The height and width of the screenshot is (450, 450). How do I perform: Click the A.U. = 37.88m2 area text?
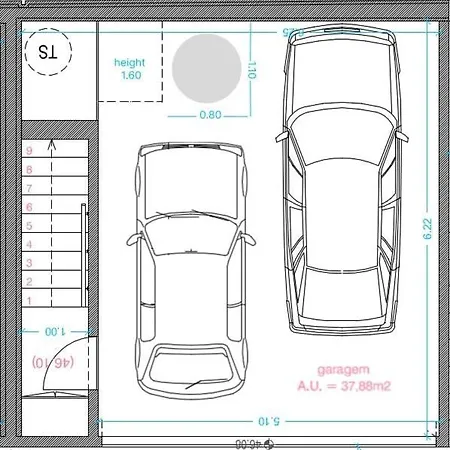344,386
